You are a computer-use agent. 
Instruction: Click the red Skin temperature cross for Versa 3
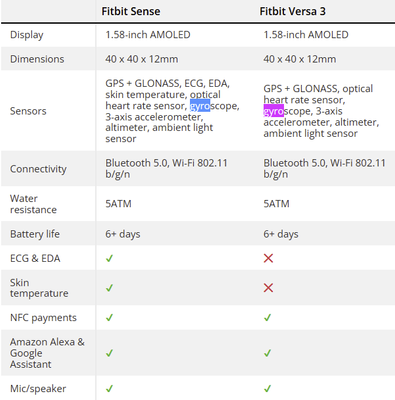tap(268, 288)
